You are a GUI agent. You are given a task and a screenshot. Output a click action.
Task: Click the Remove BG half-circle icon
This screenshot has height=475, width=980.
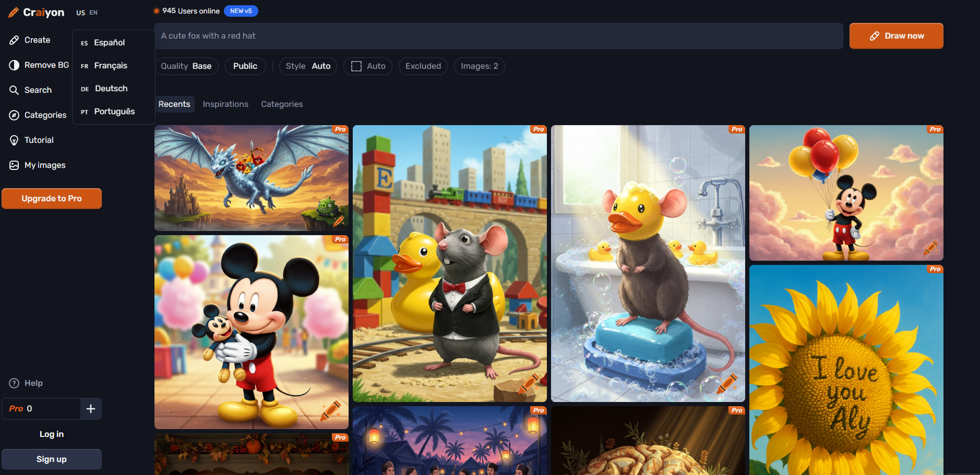pos(14,65)
